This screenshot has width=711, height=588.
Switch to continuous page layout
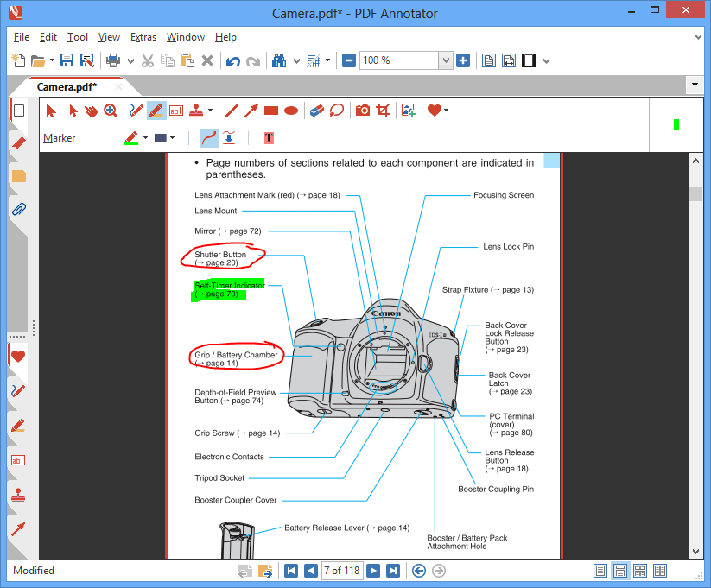(620, 571)
